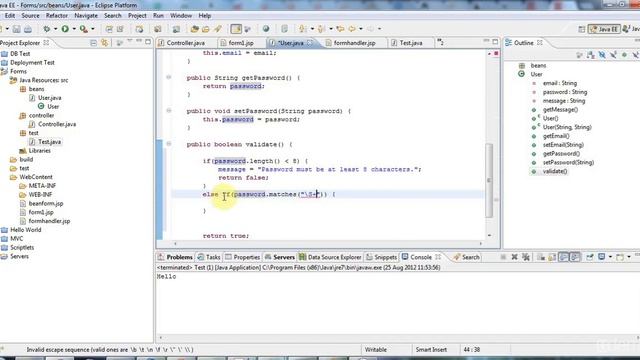The width and height of the screenshot is (640, 360).
Task: Select the Servers project
Action: pos(19,256)
